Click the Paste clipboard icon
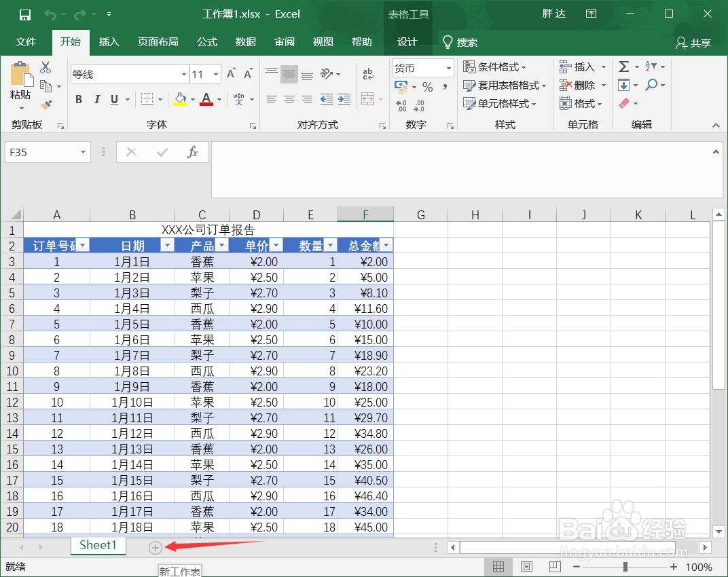The height and width of the screenshot is (577, 728). pos(21,74)
